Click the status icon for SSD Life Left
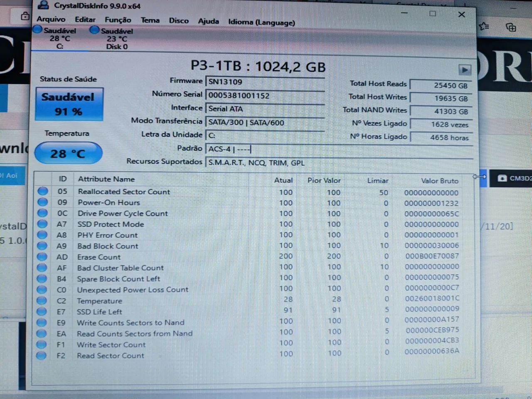 coord(42,311)
